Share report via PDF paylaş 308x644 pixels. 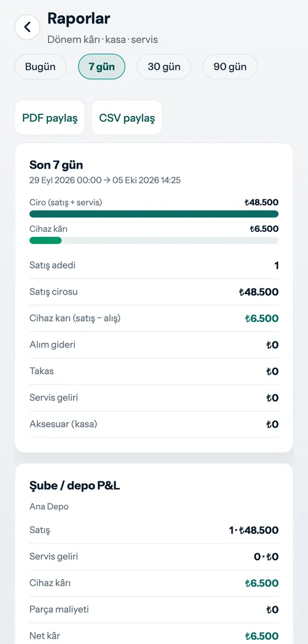pos(50,118)
